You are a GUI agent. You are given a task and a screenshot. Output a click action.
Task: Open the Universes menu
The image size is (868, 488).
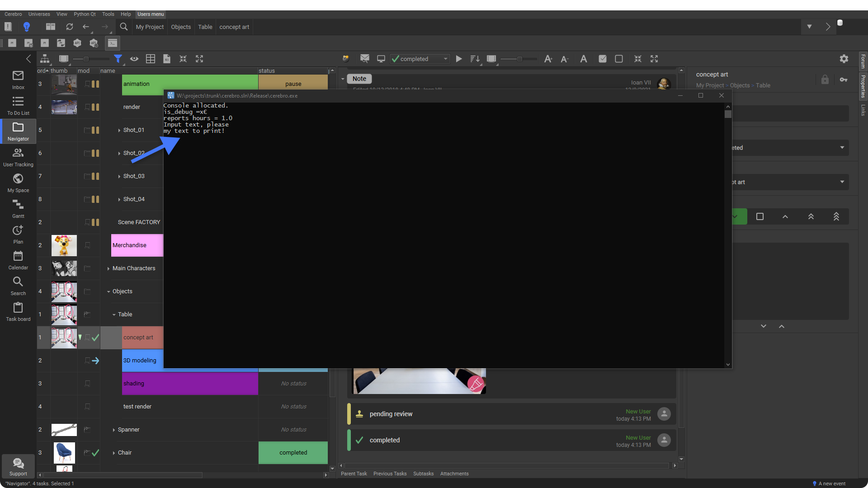click(39, 14)
